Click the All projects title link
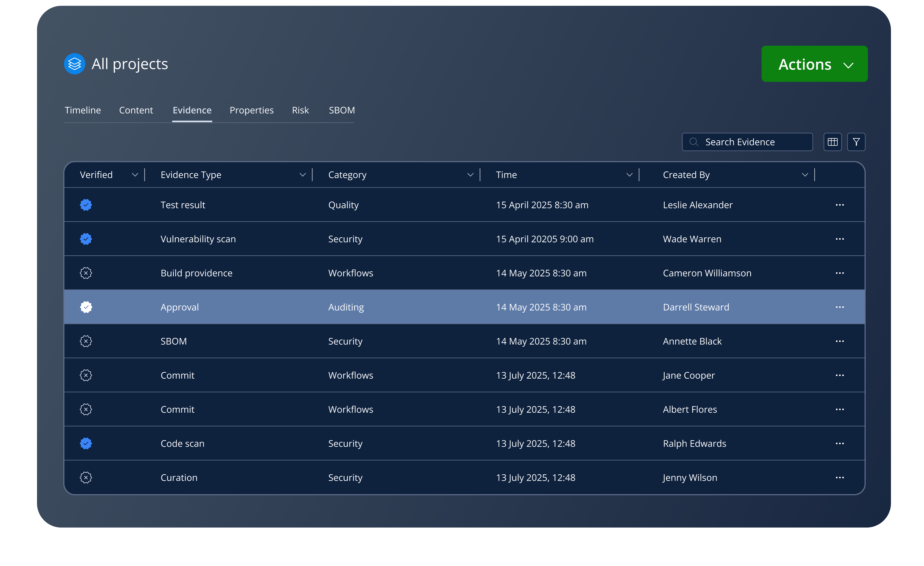 pyautogui.click(x=130, y=64)
